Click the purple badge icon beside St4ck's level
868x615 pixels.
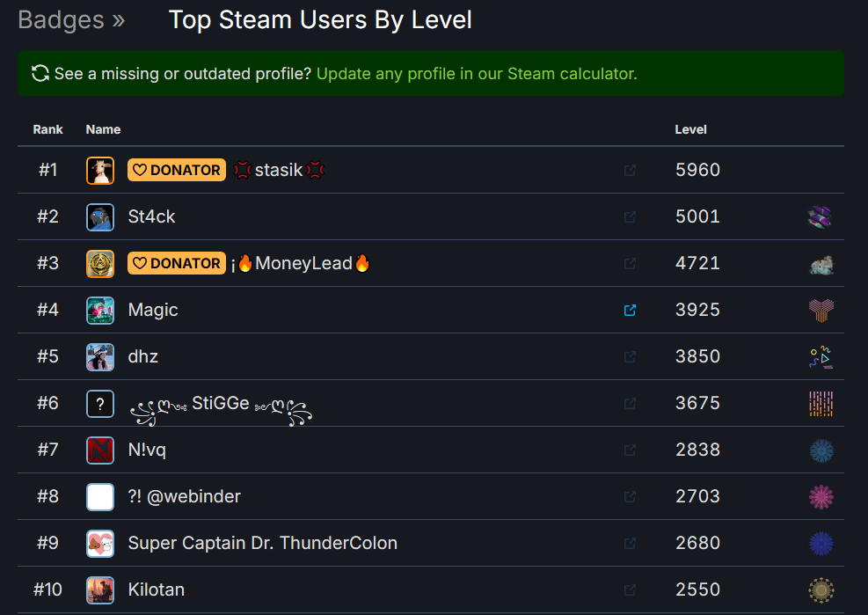pos(821,216)
